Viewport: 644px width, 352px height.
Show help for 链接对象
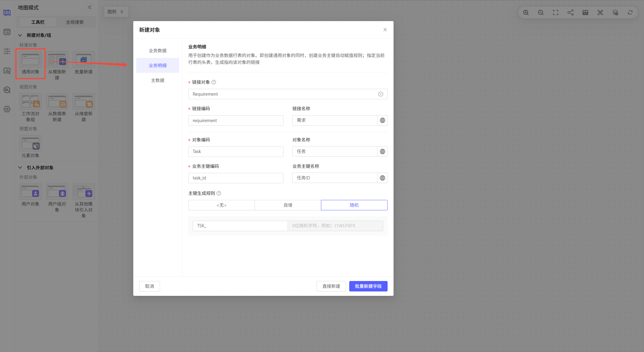pos(214,82)
